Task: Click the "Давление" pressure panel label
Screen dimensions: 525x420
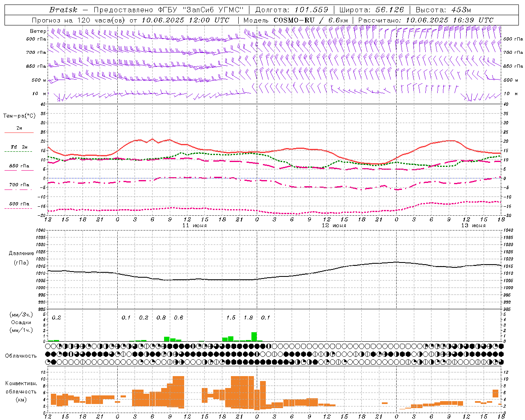Action: [x=21, y=253]
